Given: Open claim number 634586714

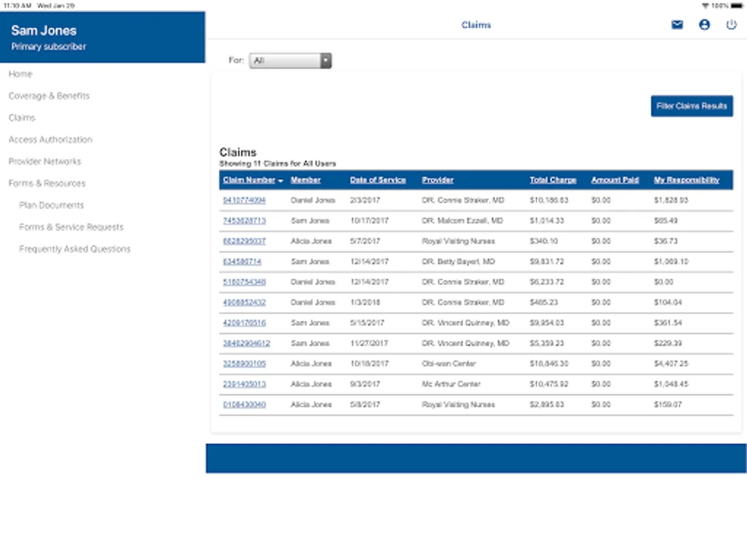Looking at the screenshot, I should click(242, 261).
